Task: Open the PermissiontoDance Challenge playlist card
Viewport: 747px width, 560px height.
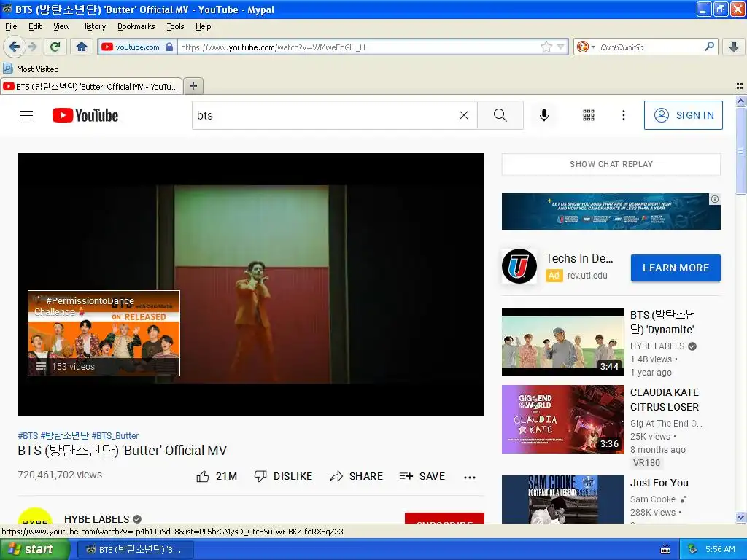Action: tap(104, 332)
